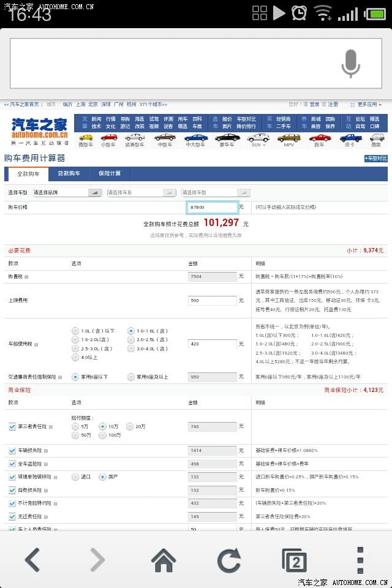Screen dimensions: 392x588
Task: Expand the 371个城市 city list
Action: 153,104
